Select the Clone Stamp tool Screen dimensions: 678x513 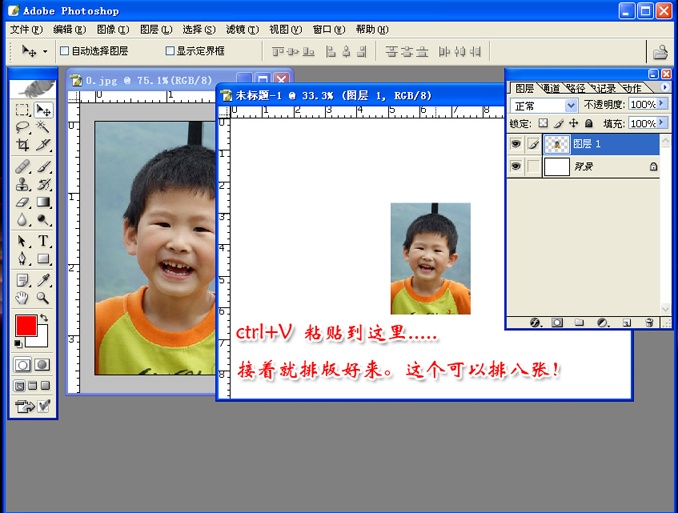[22, 185]
